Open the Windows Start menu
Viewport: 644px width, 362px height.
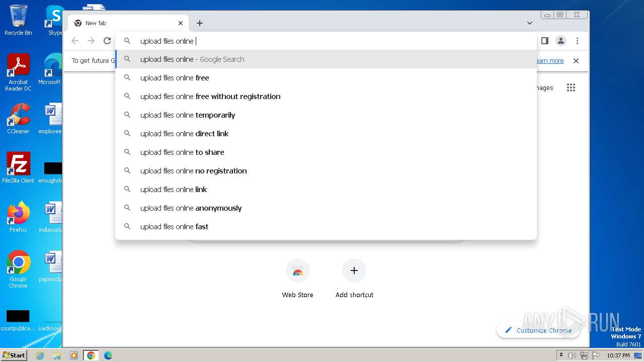(x=14, y=355)
